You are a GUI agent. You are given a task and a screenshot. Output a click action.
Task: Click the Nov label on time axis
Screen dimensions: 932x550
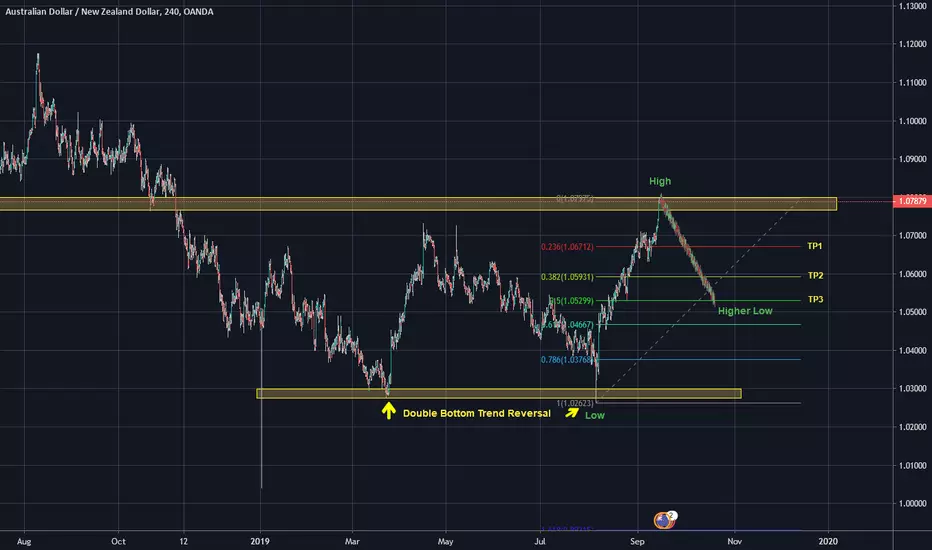coord(735,541)
